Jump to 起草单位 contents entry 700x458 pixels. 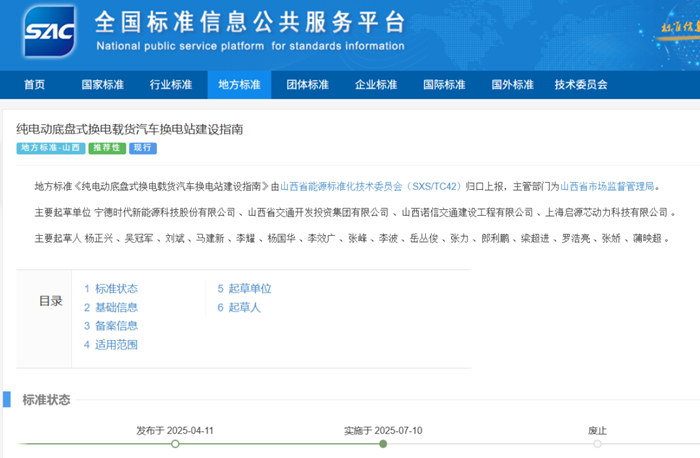[248, 289]
